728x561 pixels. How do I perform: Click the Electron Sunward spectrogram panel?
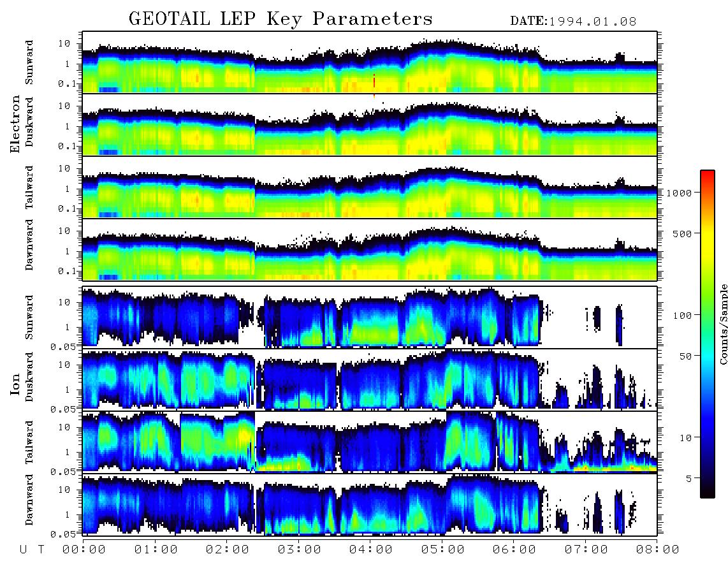[370, 62]
